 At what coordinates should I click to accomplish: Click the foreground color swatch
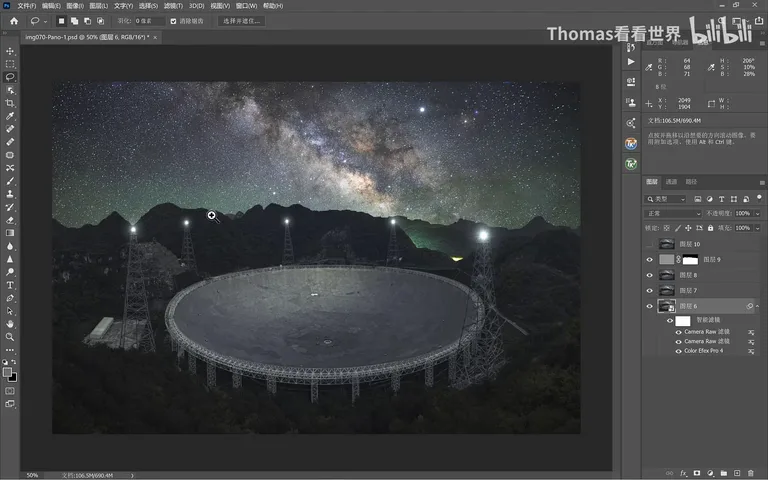(7, 373)
